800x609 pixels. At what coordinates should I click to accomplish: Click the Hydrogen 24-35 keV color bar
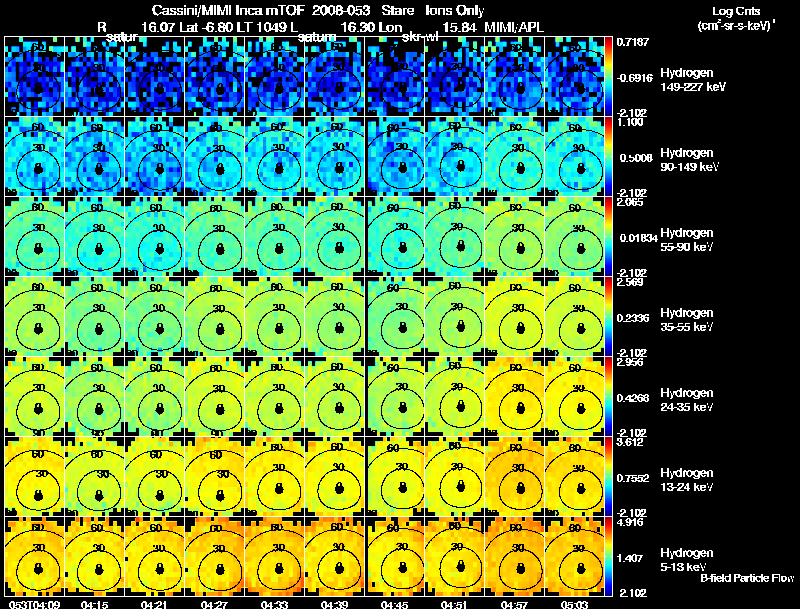(608, 396)
